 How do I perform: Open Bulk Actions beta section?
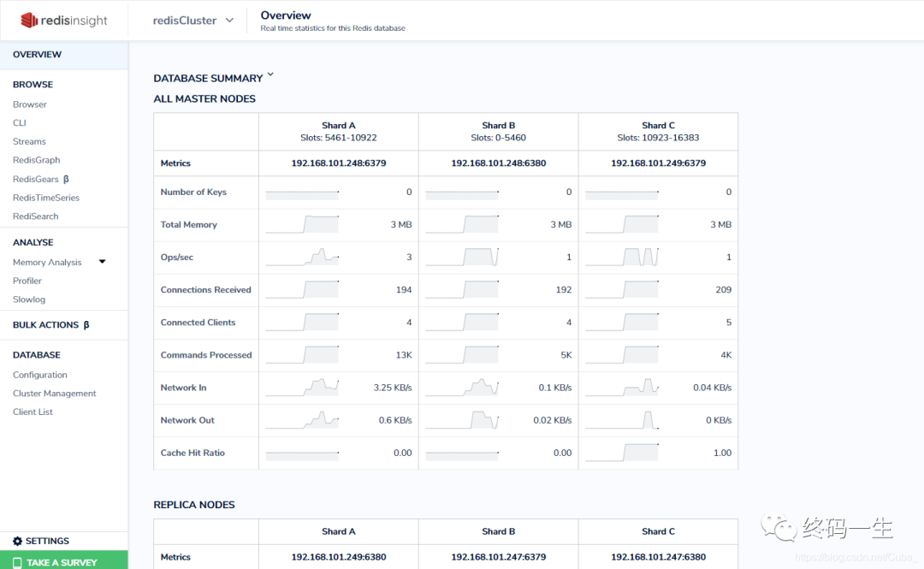tap(50, 325)
